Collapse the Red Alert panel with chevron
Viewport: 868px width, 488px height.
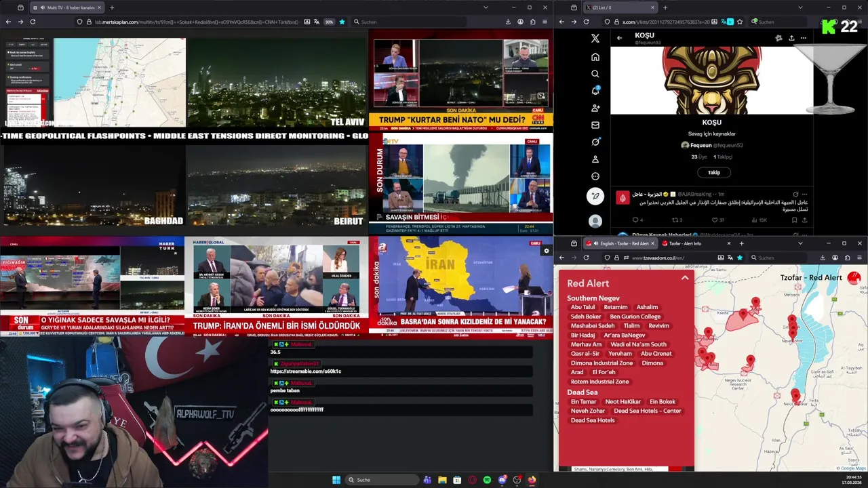point(685,278)
